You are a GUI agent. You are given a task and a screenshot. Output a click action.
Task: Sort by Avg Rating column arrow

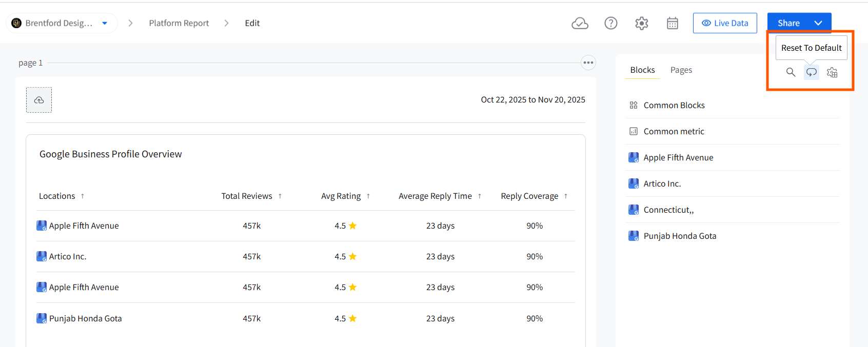click(x=368, y=196)
